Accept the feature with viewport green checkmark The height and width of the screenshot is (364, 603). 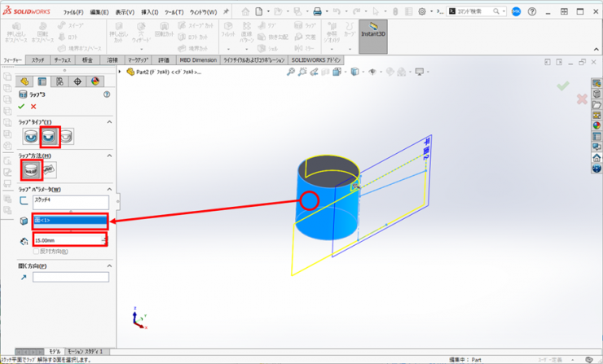[562, 86]
